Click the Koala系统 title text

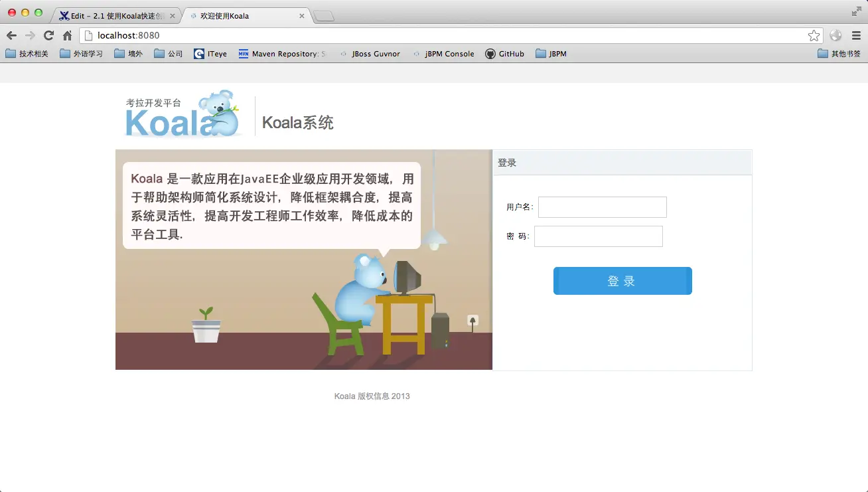pos(298,122)
